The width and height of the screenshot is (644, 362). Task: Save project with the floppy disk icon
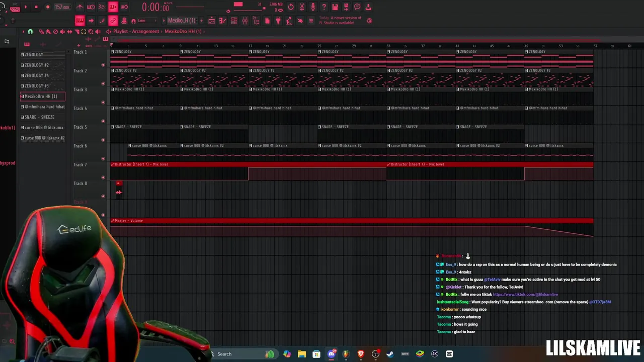335,7
